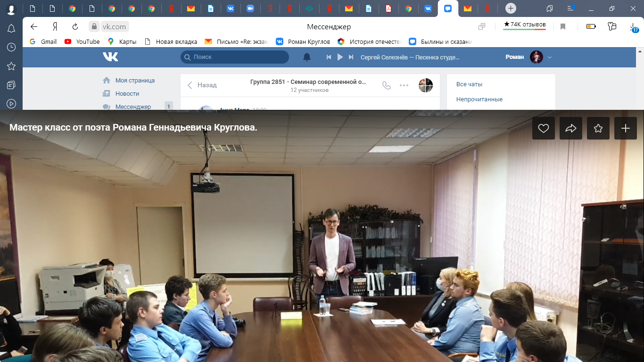
Task: Play the VK audio track
Action: click(x=340, y=57)
